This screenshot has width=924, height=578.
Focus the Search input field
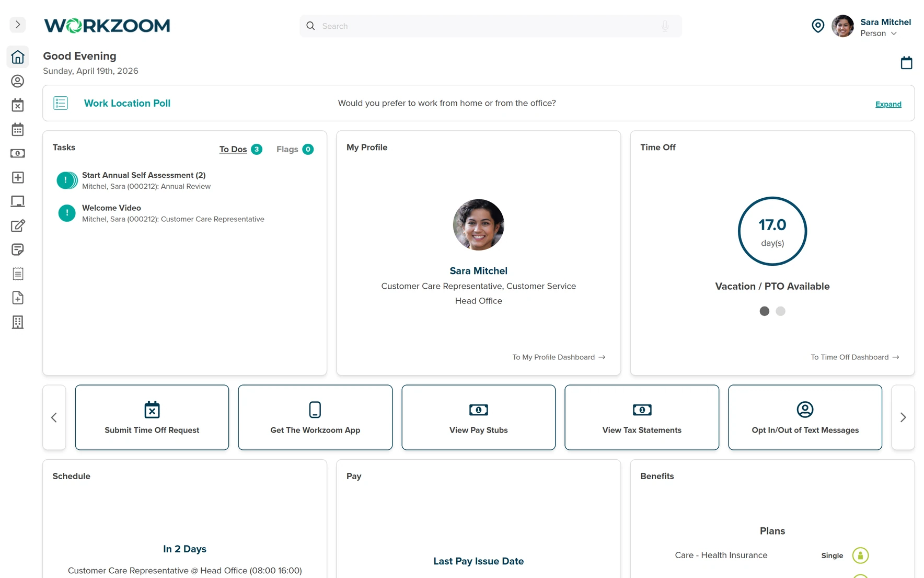[490, 26]
